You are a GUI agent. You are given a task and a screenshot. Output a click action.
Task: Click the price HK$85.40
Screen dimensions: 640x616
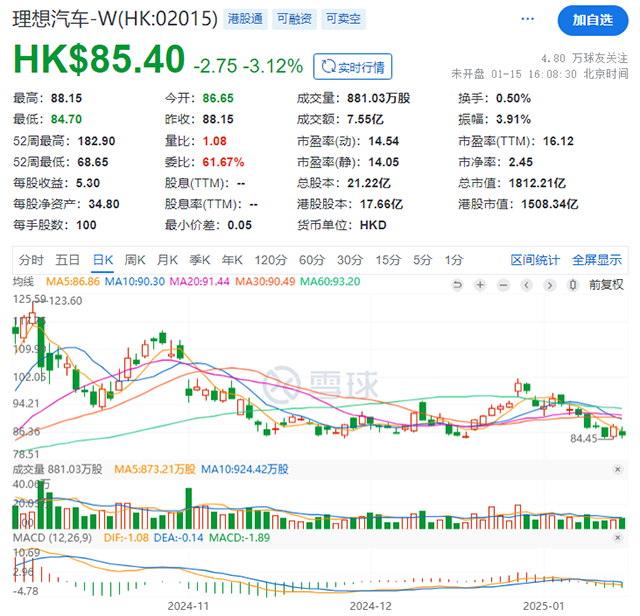(99, 59)
